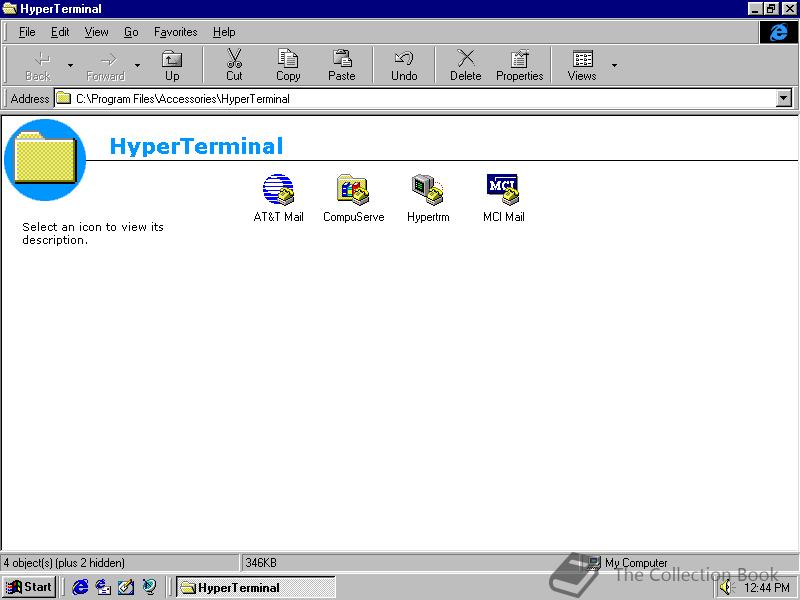Click the Show Desktop Quick Launch icon

click(126, 587)
